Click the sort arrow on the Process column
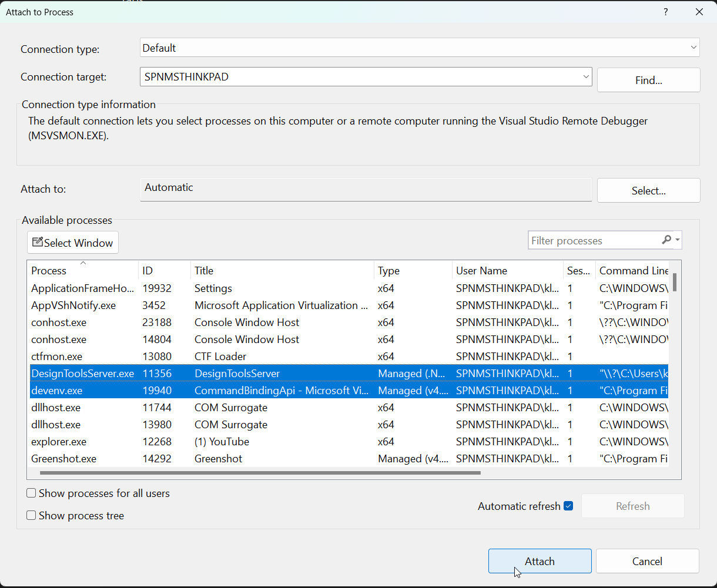The height and width of the screenshot is (588, 717). (83, 263)
